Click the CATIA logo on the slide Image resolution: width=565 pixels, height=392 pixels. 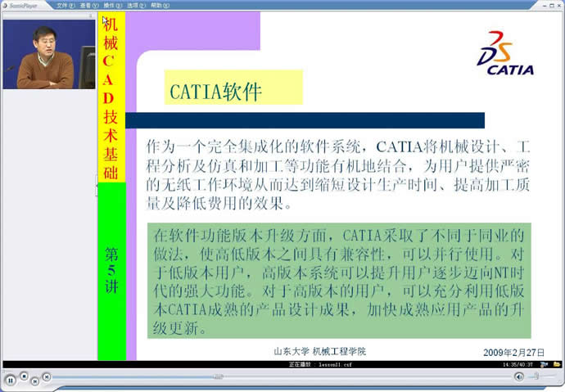(x=505, y=53)
